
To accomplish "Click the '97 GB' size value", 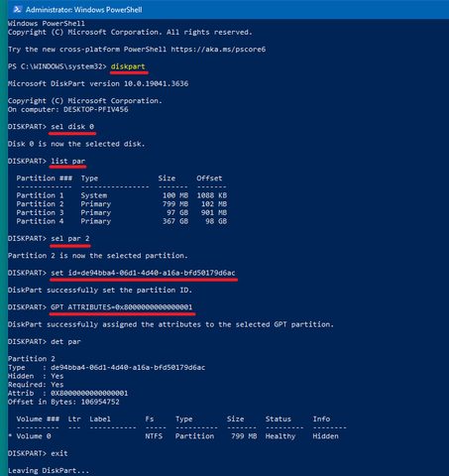I will (x=177, y=212).
